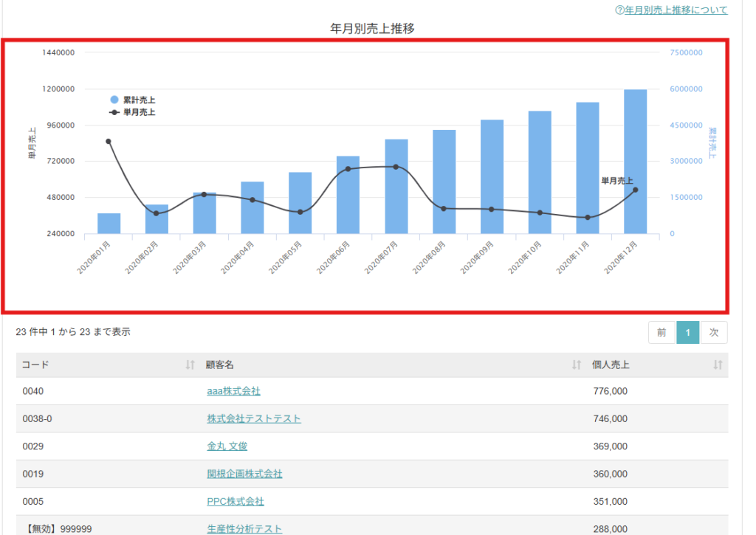Toggle 単月売上 legend line series
756x535 pixels.
134,112
